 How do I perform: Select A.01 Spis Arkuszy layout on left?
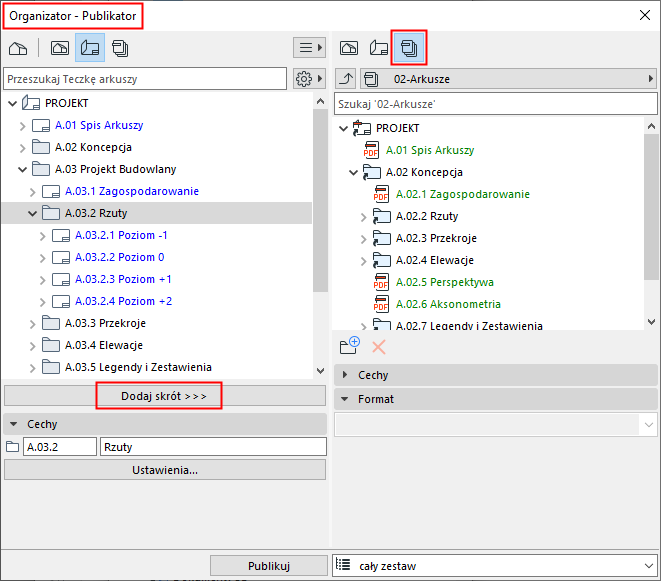click(99, 125)
